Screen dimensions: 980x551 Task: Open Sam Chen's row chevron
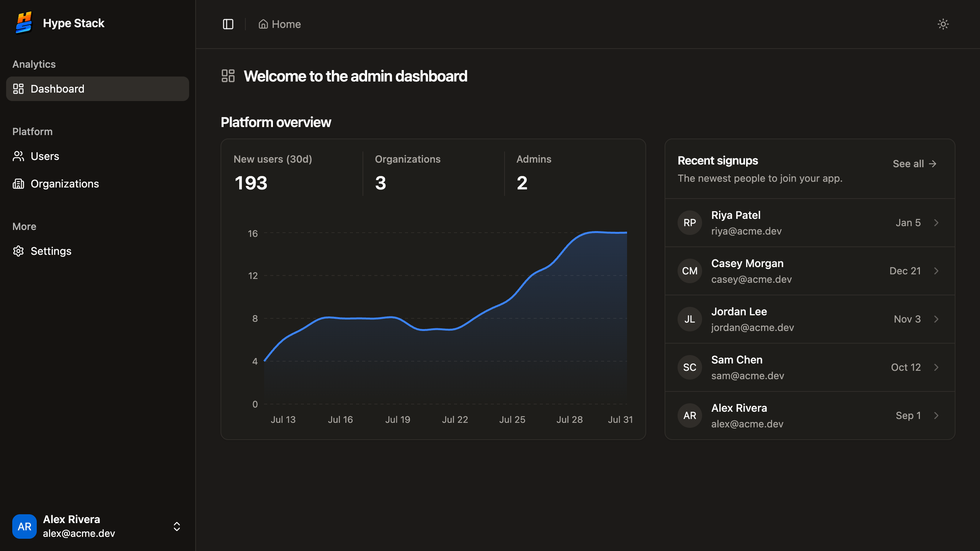936,367
